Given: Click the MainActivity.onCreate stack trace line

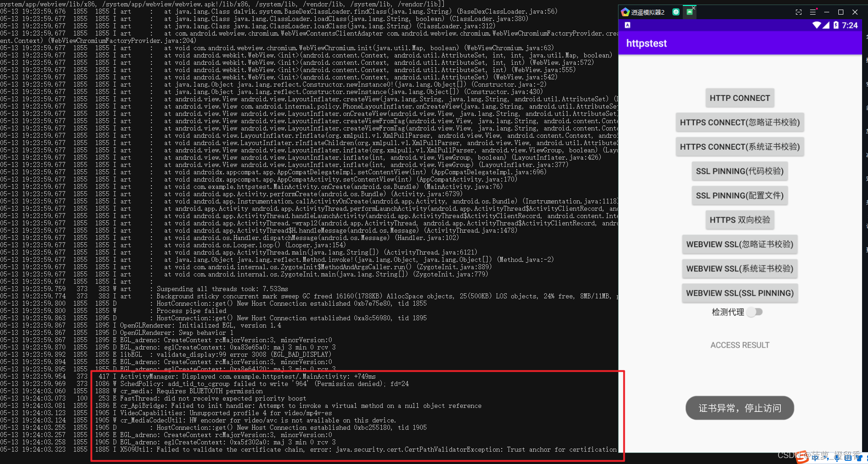Looking at the screenshot, I should tap(251, 187).
